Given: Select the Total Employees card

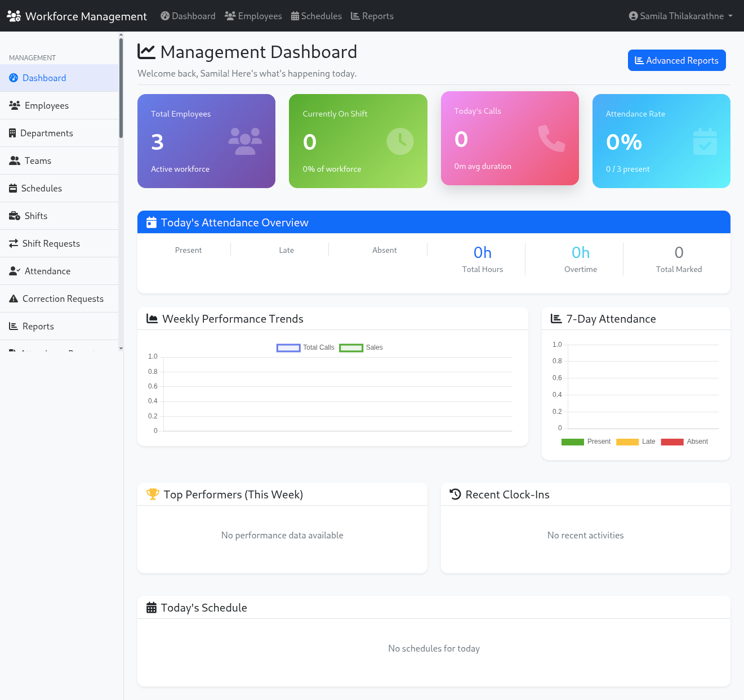Looking at the screenshot, I should click(x=206, y=141).
